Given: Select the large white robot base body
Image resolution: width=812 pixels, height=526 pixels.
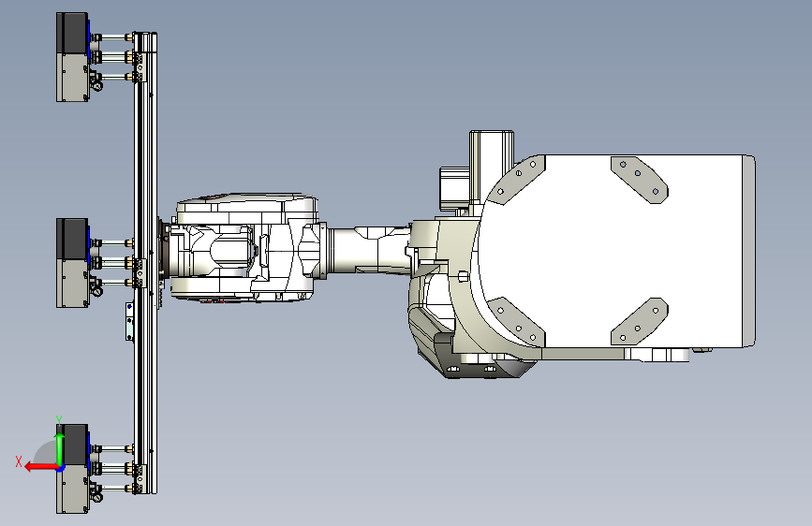Looking at the screenshot, I should click(x=616, y=251).
